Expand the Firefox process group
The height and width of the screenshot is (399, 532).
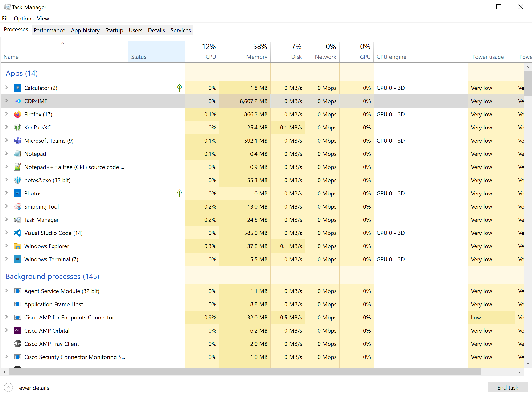click(x=6, y=114)
